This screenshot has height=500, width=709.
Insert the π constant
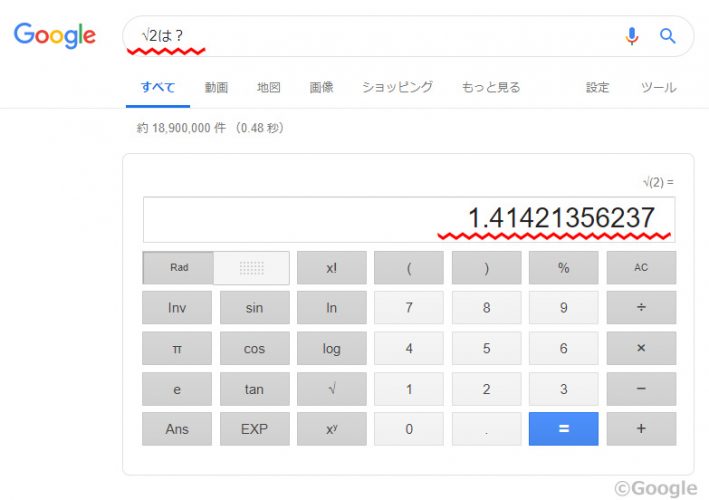(177, 349)
